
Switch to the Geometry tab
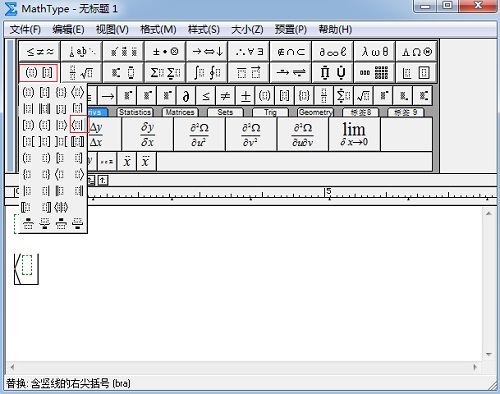click(315, 112)
